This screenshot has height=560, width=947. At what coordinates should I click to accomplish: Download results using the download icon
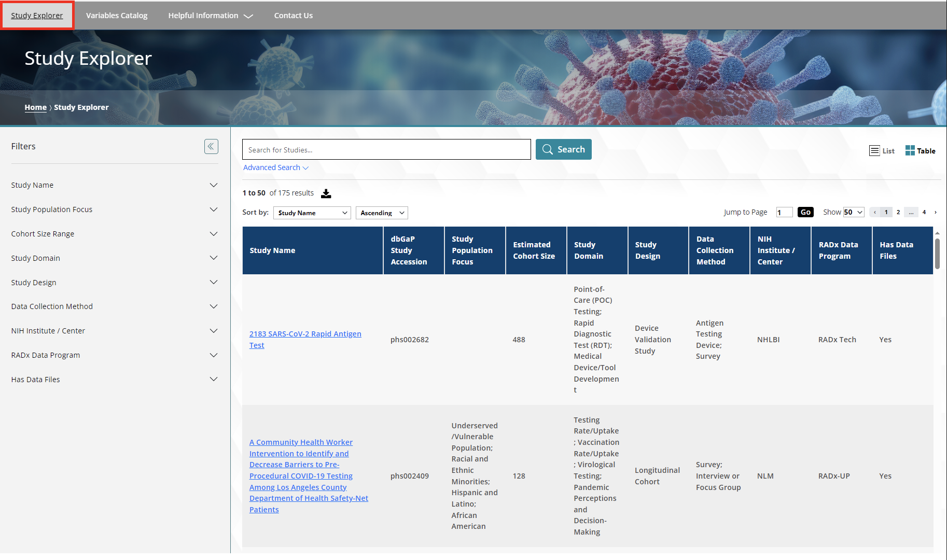pyautogui.click(x=326, y=193)
